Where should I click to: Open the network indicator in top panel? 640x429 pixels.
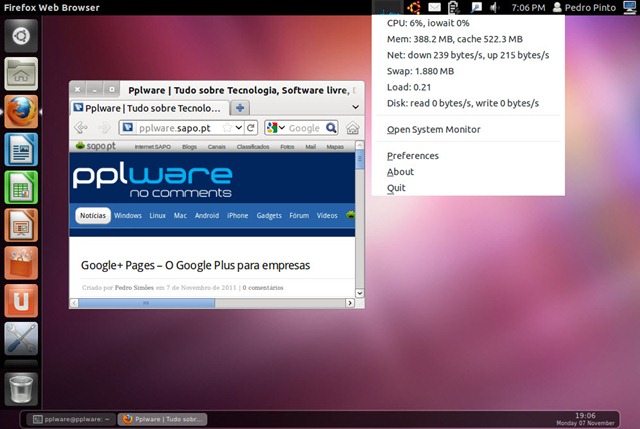[x=476, y=7]
